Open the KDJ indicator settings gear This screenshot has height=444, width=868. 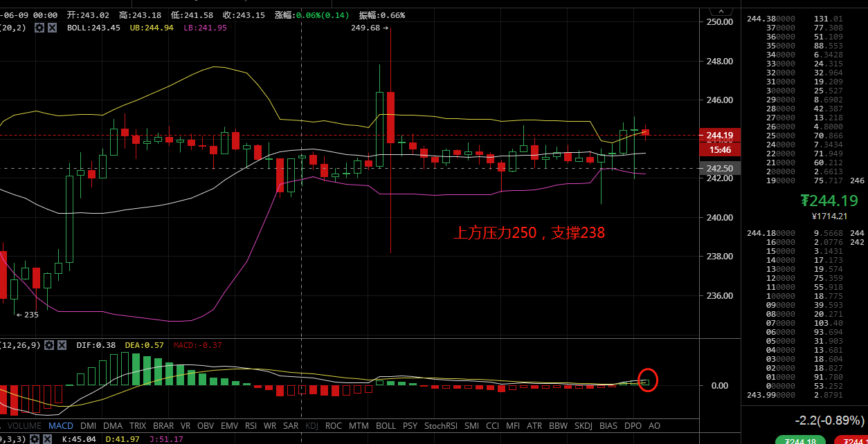pyautogui.click(x=35, y=438)
